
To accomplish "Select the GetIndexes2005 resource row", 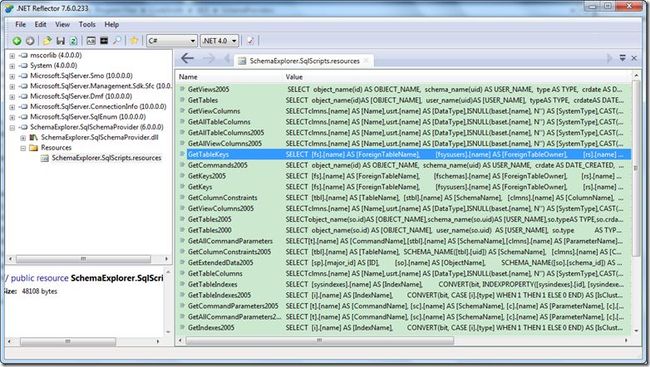I will [x=405, y=327].
